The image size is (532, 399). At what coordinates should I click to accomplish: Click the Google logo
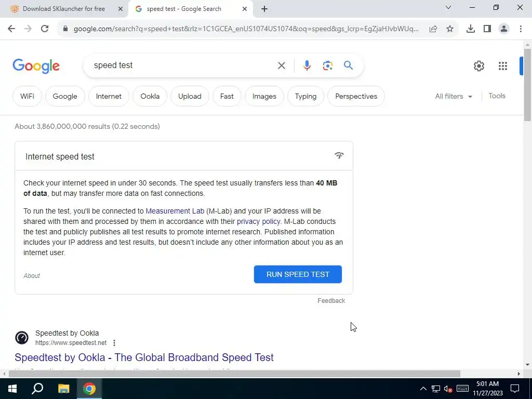click(36, 66)
